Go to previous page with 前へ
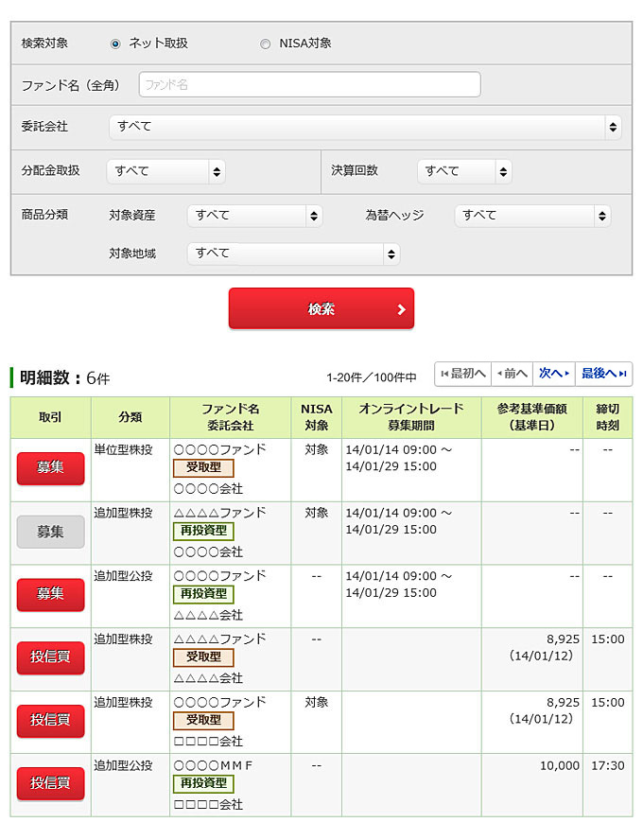This screenshot has width=643, height=840. [513, 374]
